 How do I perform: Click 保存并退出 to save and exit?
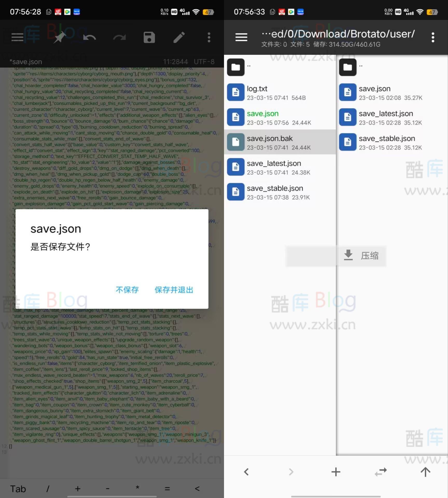[174, 290]
